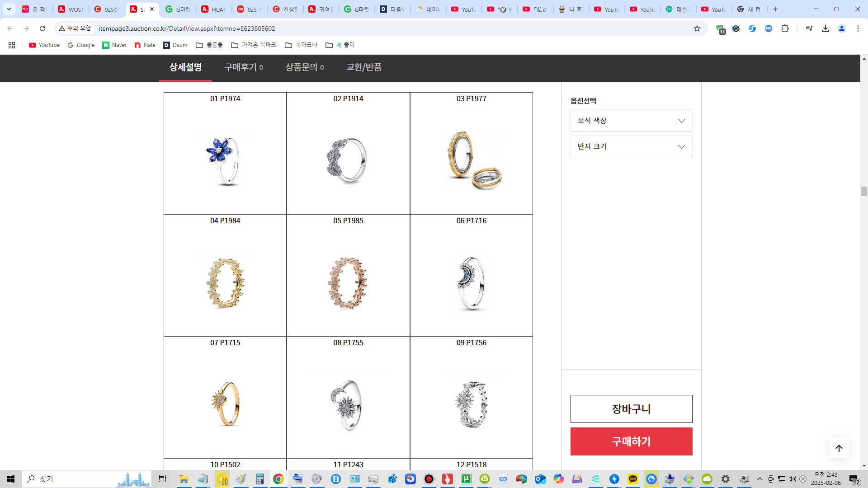This screenshot has height=488, width=868.
Task: Open the 북마크바 bookmark folder
Action: click(x=301, y=45)
